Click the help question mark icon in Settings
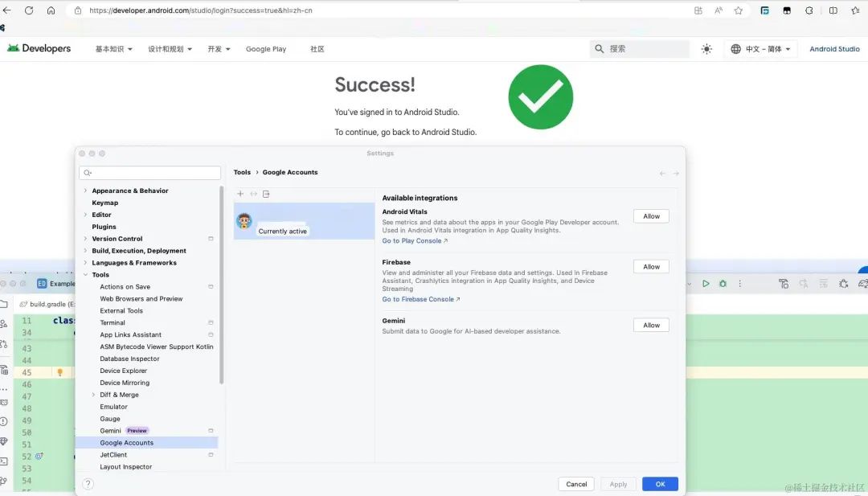868x496 pixels. point(88,484)
